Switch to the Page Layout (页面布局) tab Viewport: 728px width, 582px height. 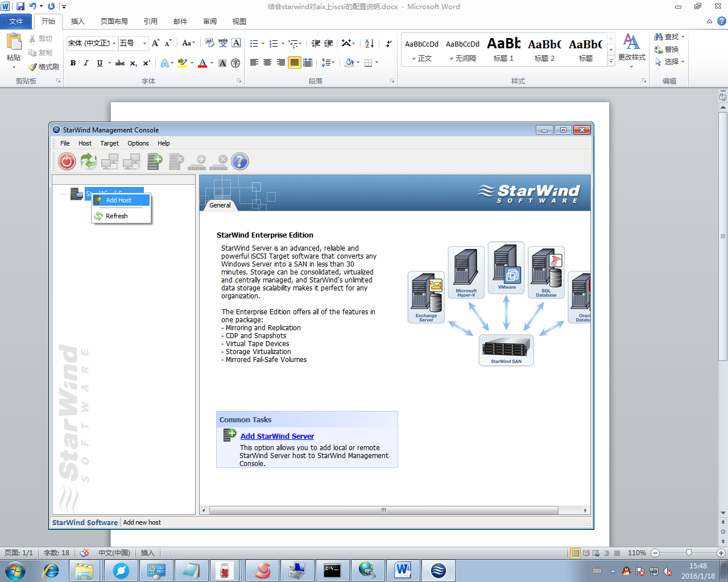click(x=114, y=21)
